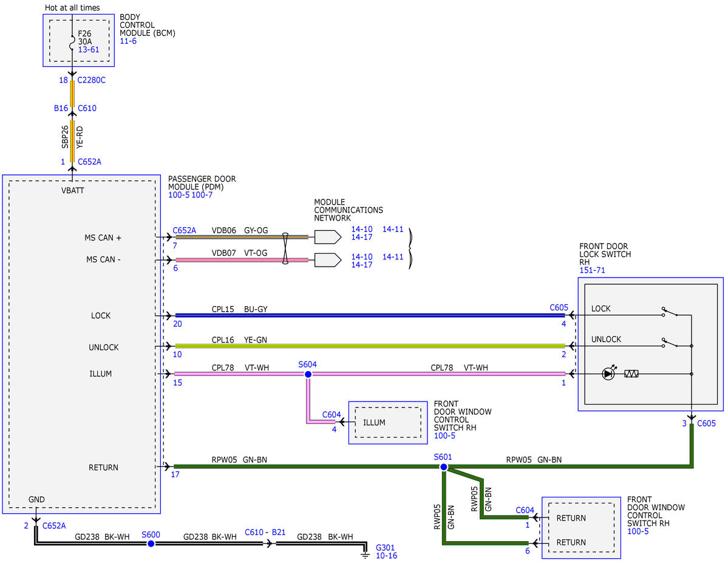728x563 pixels.
Task: Open fuse reference link 13-61
Action: pos(89,49)
